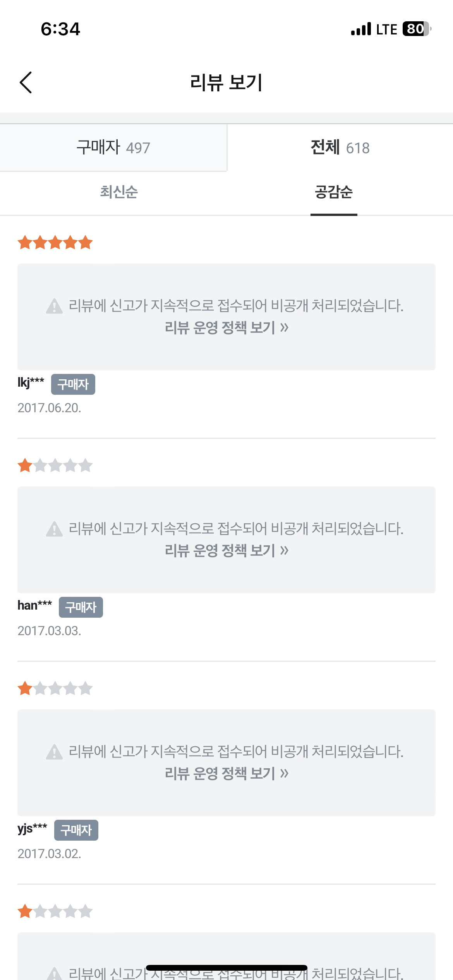Open review policy link in yjs*** review

pos(226,773)
